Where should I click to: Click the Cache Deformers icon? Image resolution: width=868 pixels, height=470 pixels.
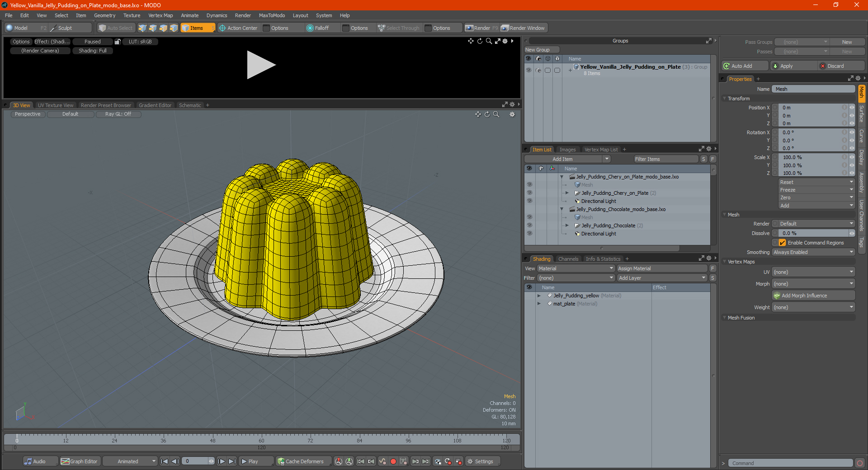coord(281,461)
